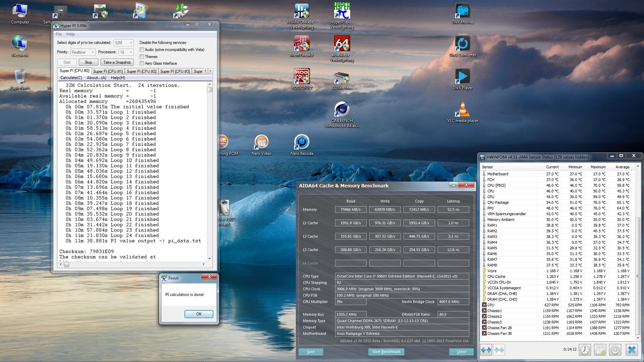This screenshot has width=644, height=362.
Task: Open the Hyper PI Help menu
Action: [x=70, y=34]
